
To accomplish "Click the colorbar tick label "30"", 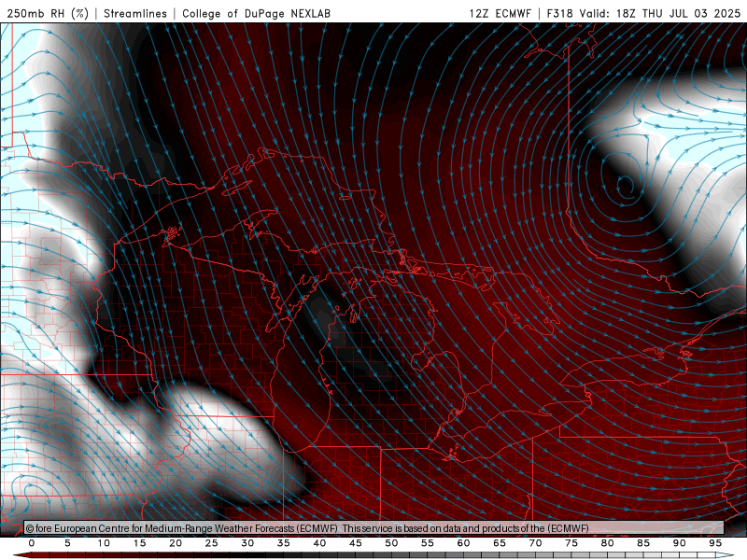I will click(x=247, y=543).
